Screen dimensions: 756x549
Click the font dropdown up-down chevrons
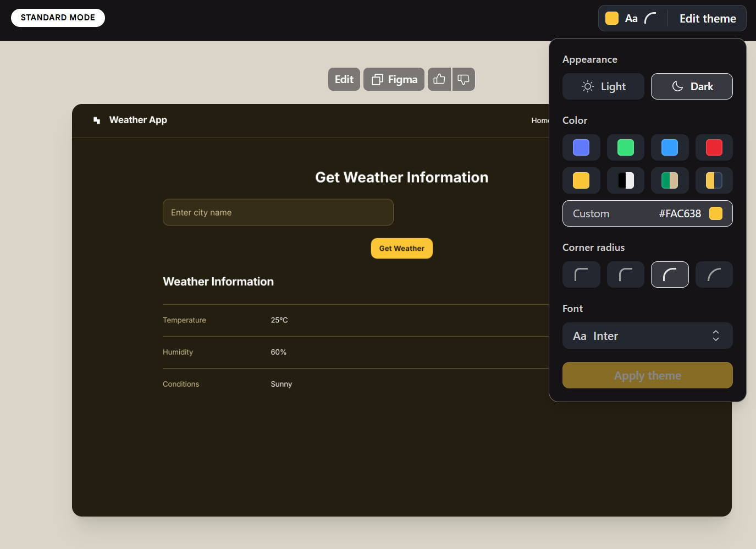(x=716, y=336)
